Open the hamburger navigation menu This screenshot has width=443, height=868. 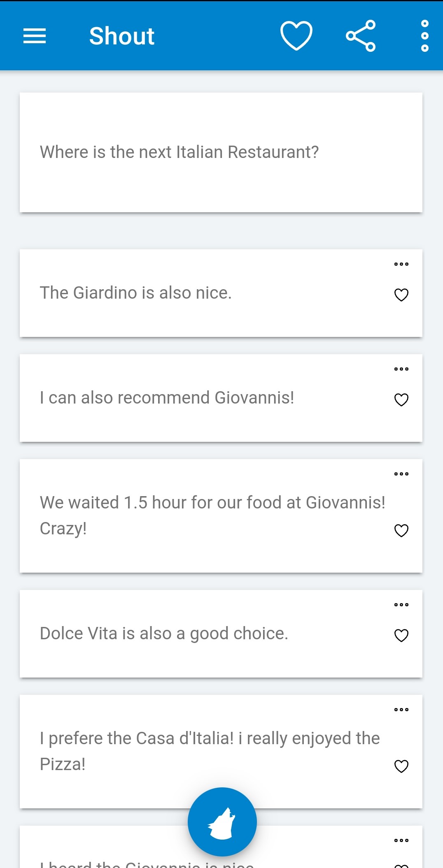[x=35, y=36]
